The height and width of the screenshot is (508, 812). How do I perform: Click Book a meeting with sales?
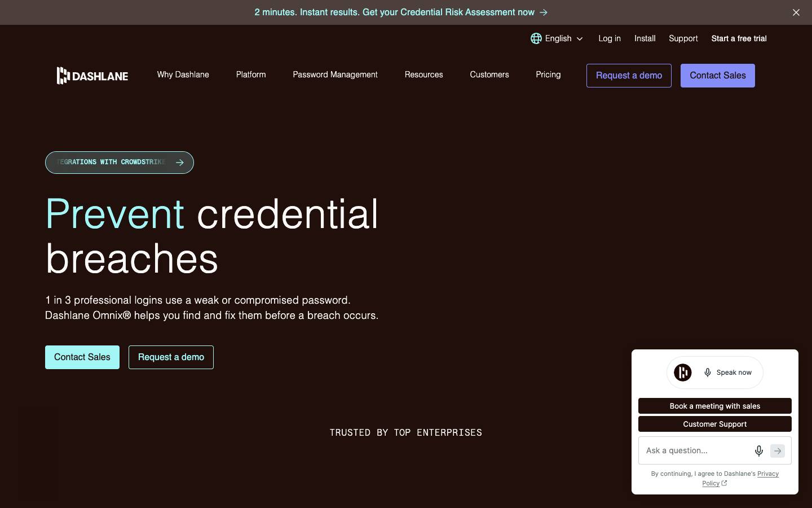715,406
